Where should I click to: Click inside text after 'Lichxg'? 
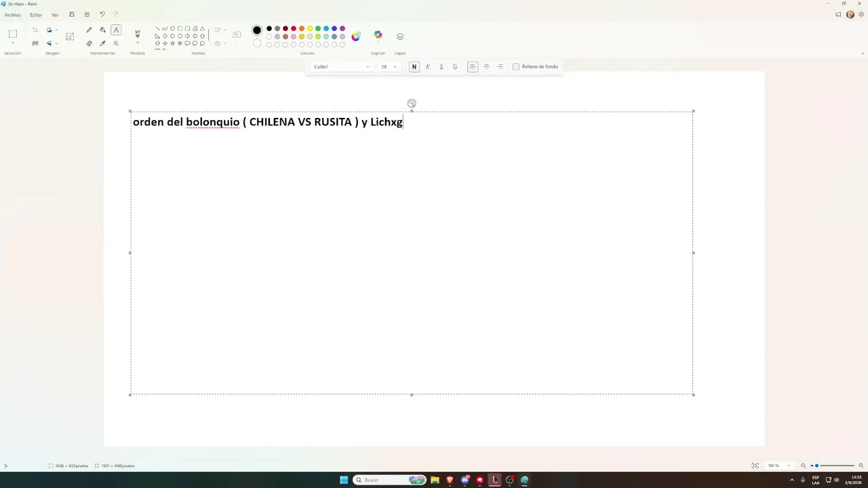pos(404,122)
